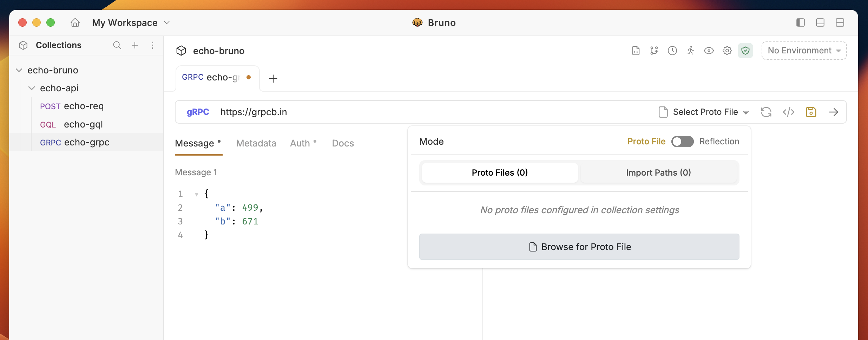
Task: Toggle the left sidebar layout icon
Action: pos(801,22)
